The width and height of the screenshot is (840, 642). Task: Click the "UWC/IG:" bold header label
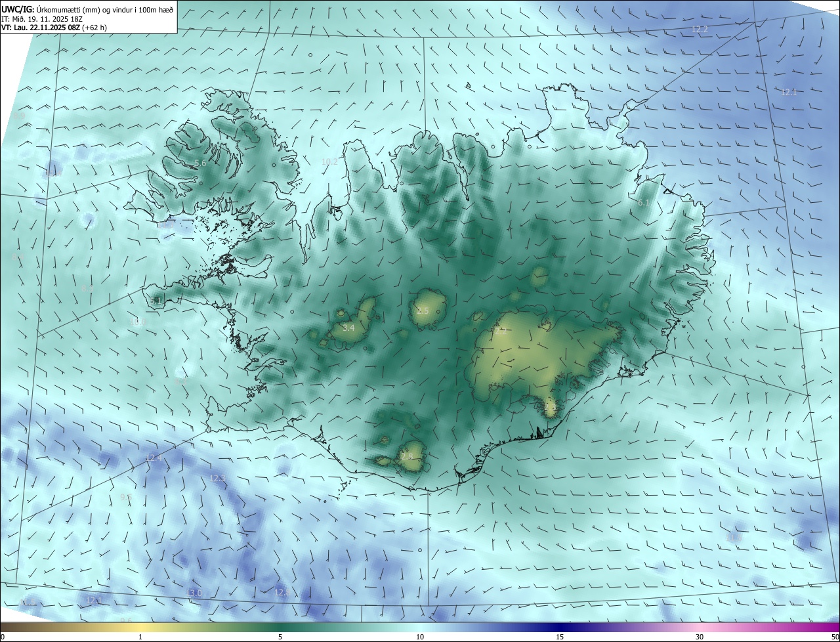tap(18, 9)
